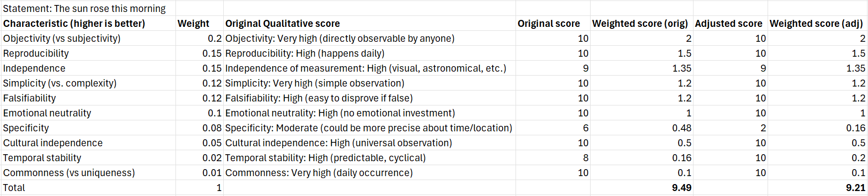Select the Objectivity (vs subjectivity) cell
Viewport: 868px width, 196px height.
point(88,38)
